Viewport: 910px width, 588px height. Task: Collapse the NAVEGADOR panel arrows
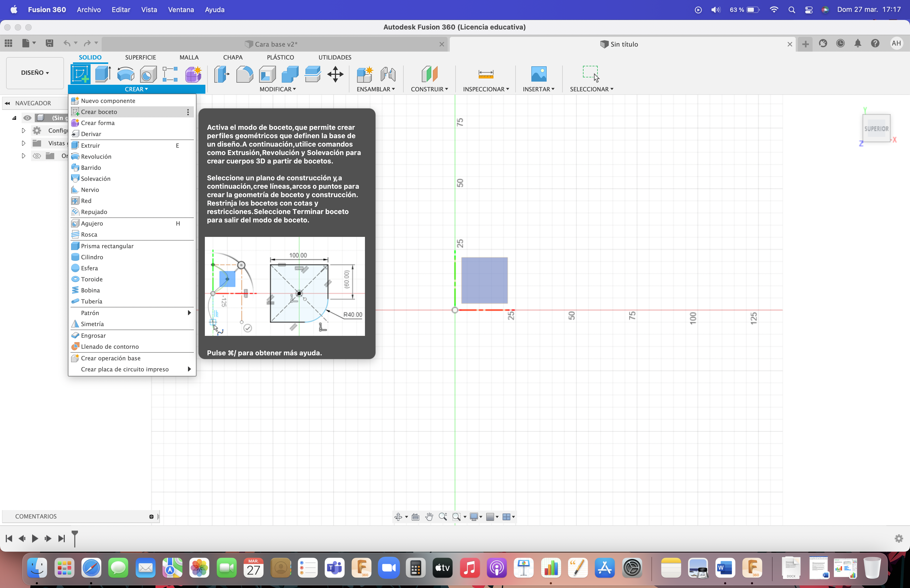[x=7, y=103]
